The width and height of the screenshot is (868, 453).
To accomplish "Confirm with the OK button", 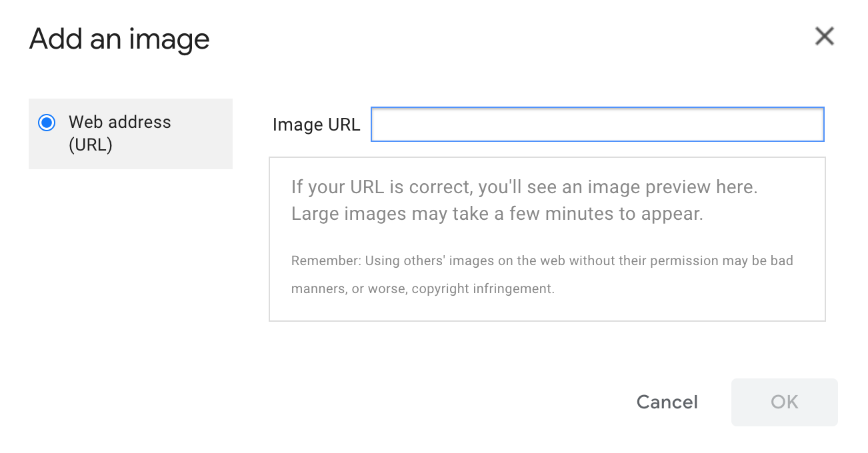I will point(784,402).
